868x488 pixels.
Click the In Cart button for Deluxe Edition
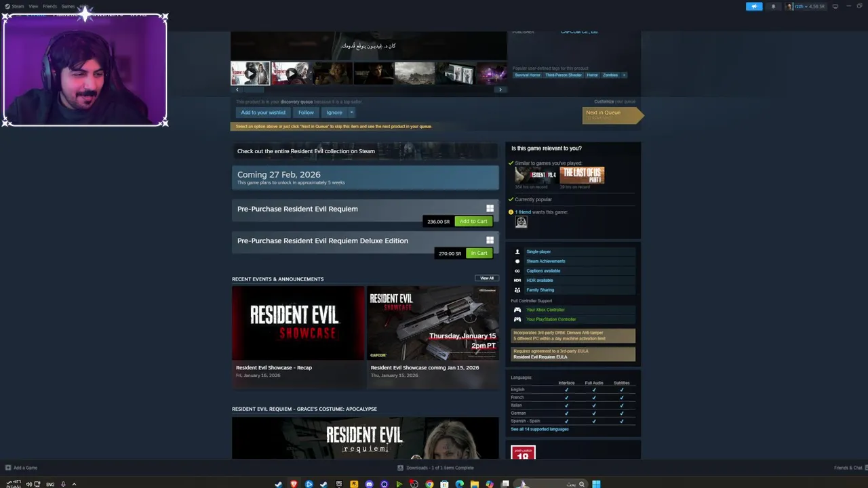(x=479, y=253)
